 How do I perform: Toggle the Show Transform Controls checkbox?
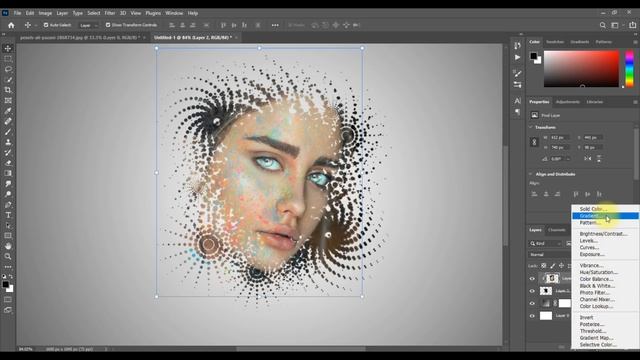[108, 25]
